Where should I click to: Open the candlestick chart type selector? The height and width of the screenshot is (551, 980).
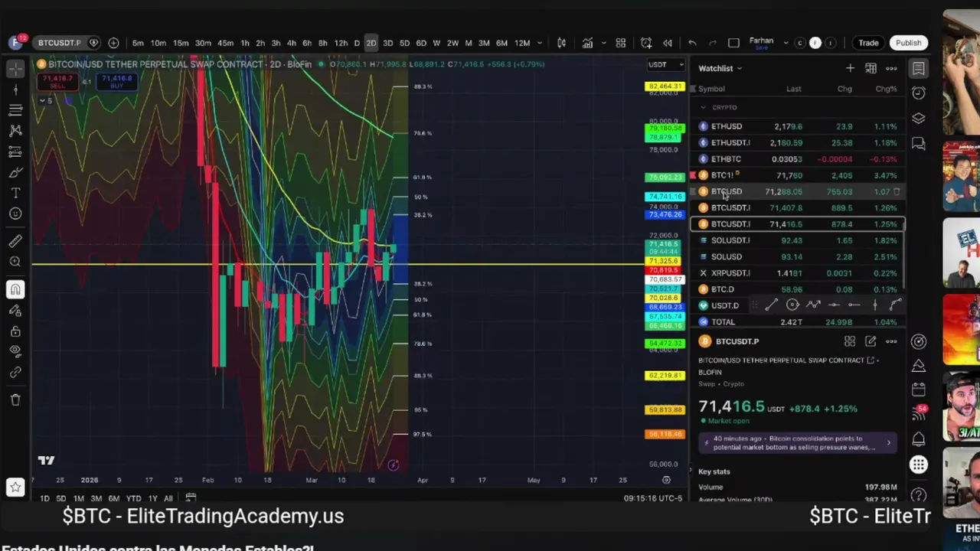[x=561, y=43]
